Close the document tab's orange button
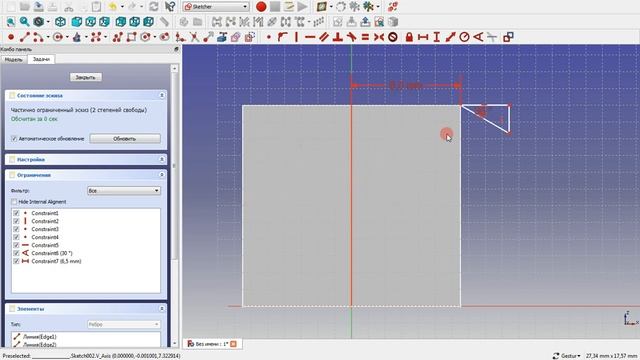The width and height of the screenshot is (640, 360). click(x=233, y=344)
